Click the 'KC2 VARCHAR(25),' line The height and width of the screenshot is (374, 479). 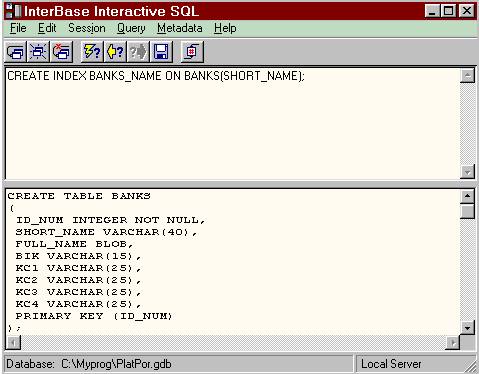click(78, 280)
